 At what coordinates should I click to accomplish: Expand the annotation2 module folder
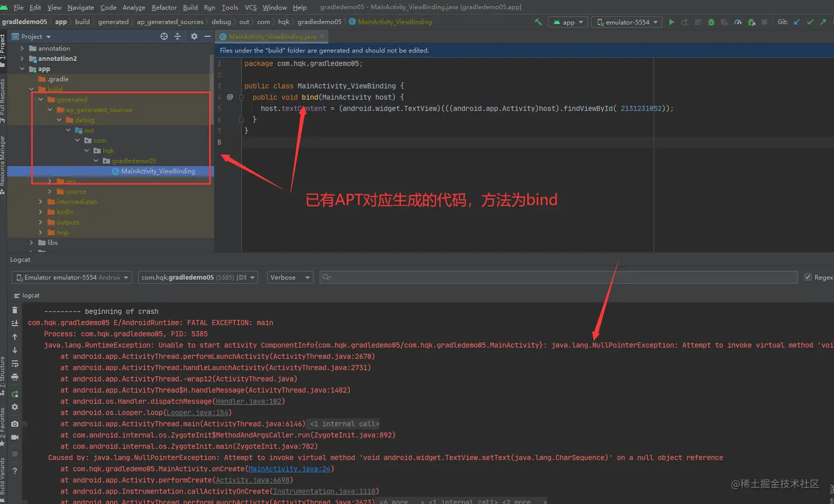click(22, 58)
